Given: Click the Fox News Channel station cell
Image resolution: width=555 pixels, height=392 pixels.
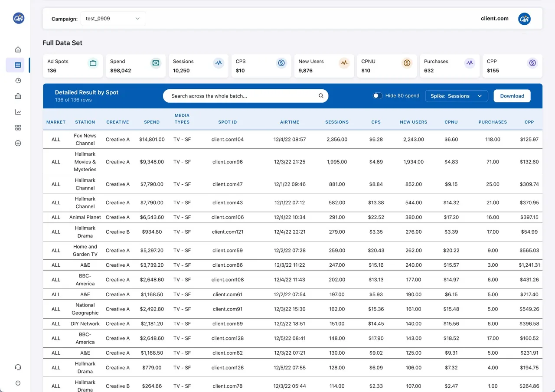Looking at the screenshot, I should tap(85, 140).
